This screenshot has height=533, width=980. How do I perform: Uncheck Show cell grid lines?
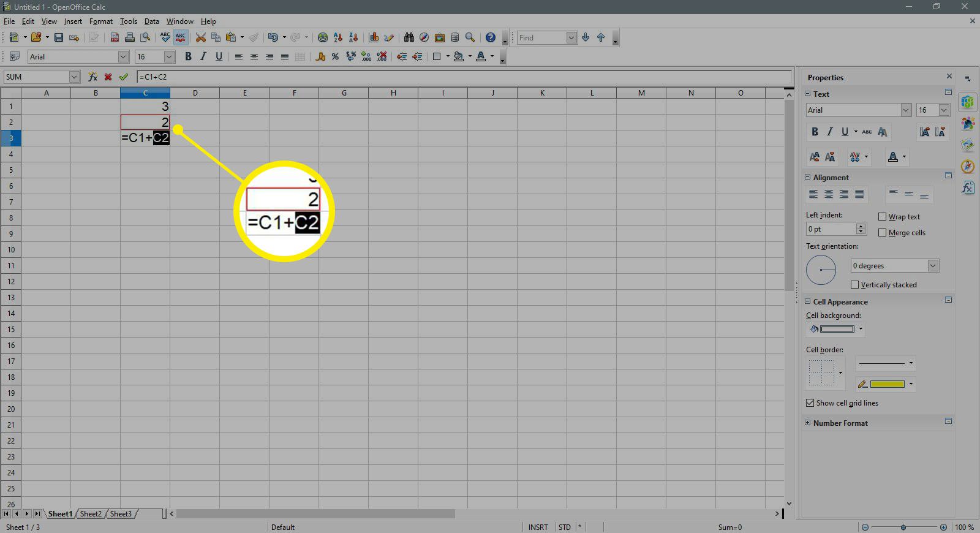810,403
